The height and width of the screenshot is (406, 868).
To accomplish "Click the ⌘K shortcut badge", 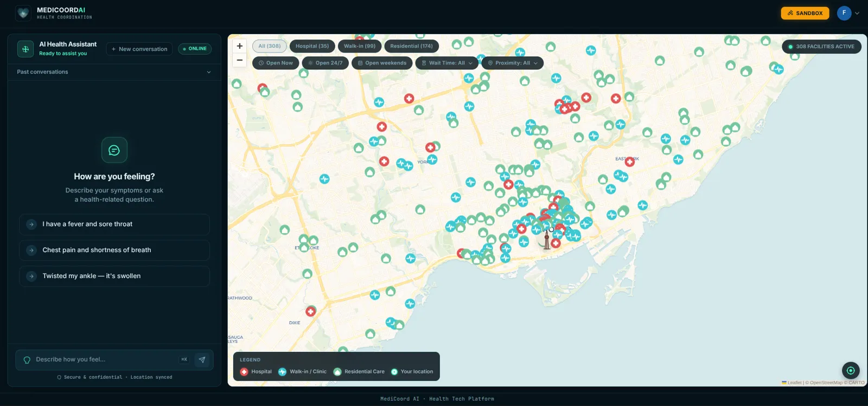I will click(184, 359).
